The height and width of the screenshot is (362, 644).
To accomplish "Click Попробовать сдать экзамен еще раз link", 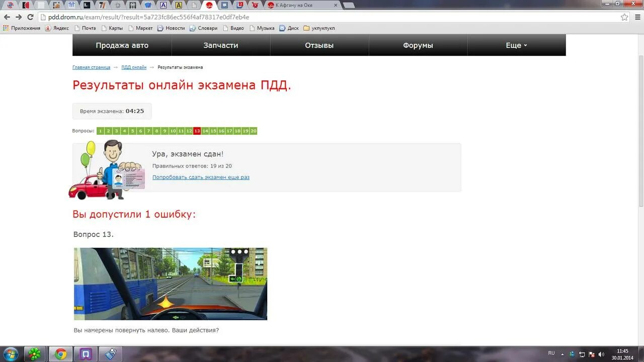I will tap(201, 177).
